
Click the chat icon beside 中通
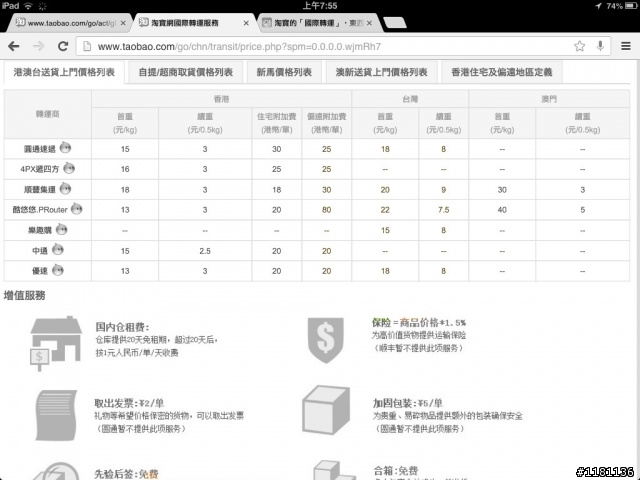pos(58,249)
